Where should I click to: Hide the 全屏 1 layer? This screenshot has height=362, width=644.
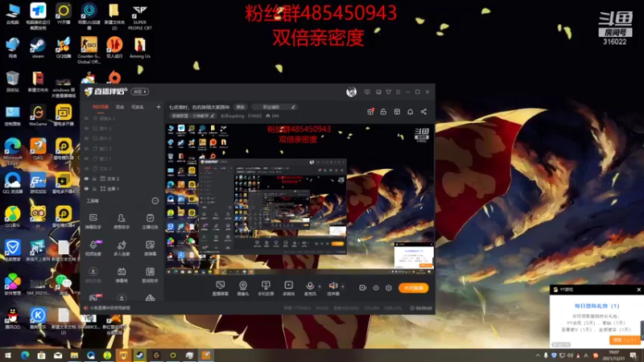pyautogui.click(x=87, y=189)
